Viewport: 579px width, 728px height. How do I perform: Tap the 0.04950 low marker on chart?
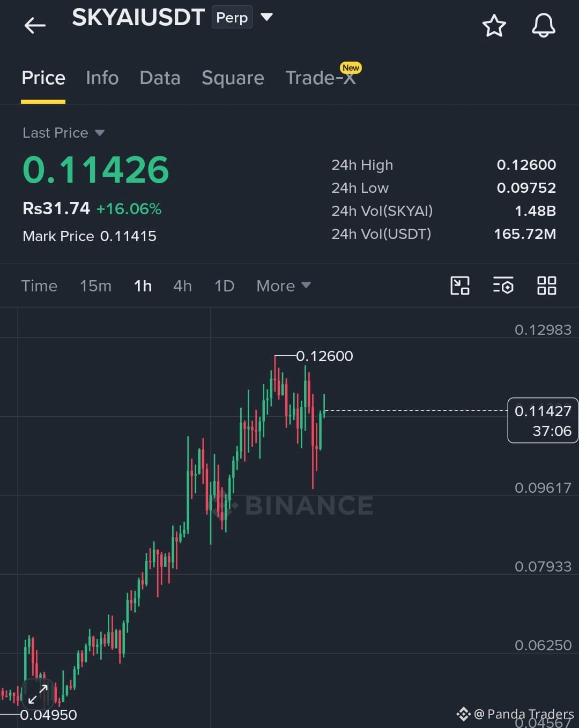pyautogui.click(x=48, y=715)
